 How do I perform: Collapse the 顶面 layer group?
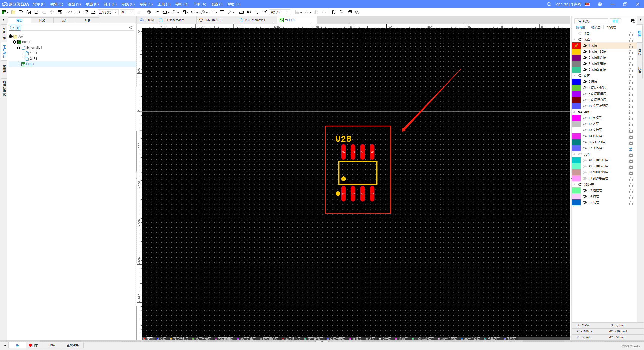[574, 39]
